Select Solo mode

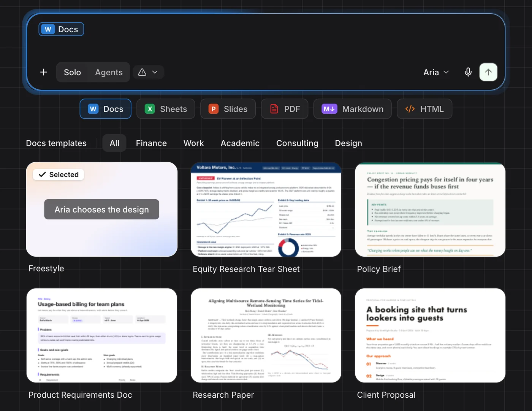click(x=72, y=72)
